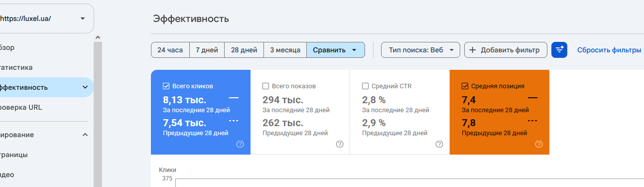Click the blue filter sparkle icon button
The height and width of the screenshot is (187, 644).
pyautogui.click(x=559, y=50)
